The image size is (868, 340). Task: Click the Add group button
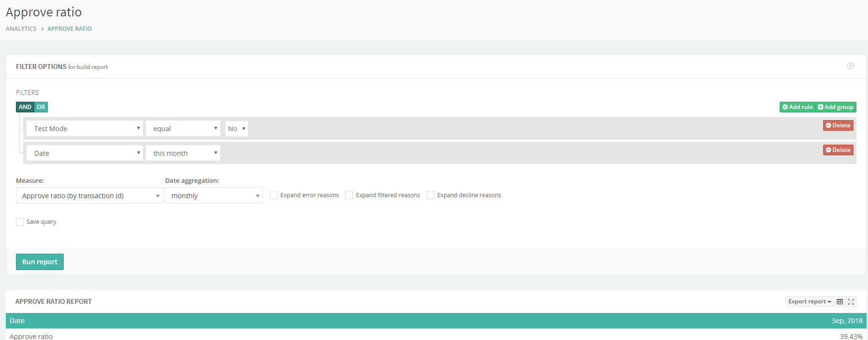[x=836, y=107]
